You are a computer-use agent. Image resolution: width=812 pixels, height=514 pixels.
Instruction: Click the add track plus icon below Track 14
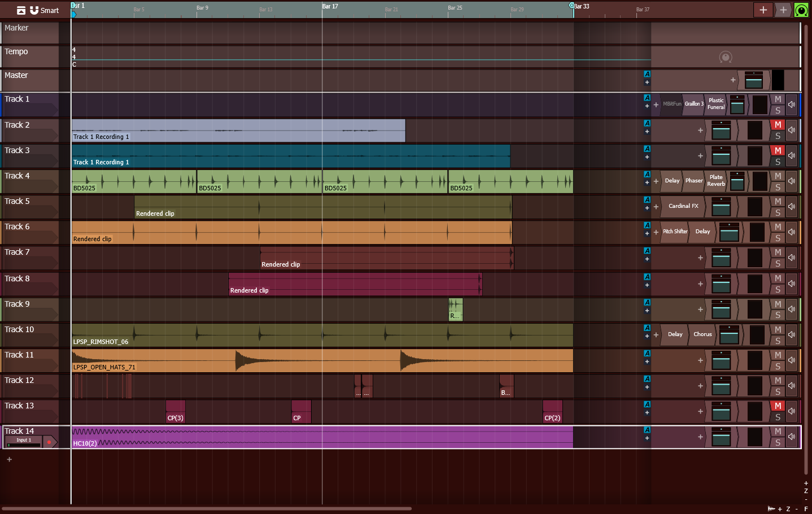pyautogui.click(x=9, y=459)
